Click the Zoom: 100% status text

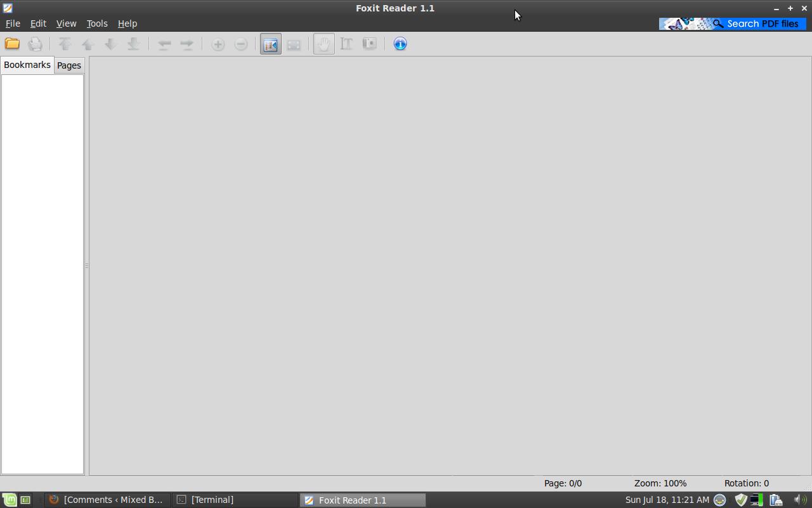tap(660, 483)
